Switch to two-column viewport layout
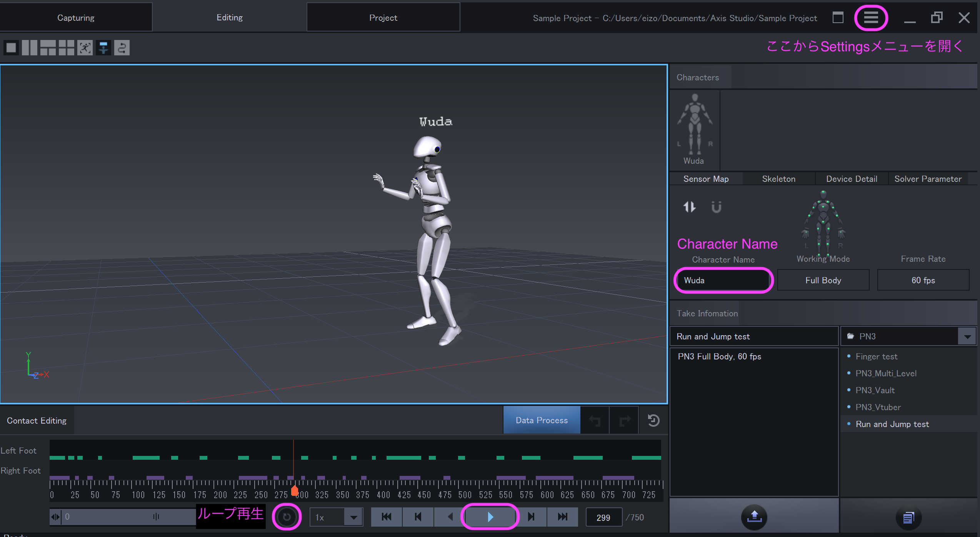 (x=30, y=48)
